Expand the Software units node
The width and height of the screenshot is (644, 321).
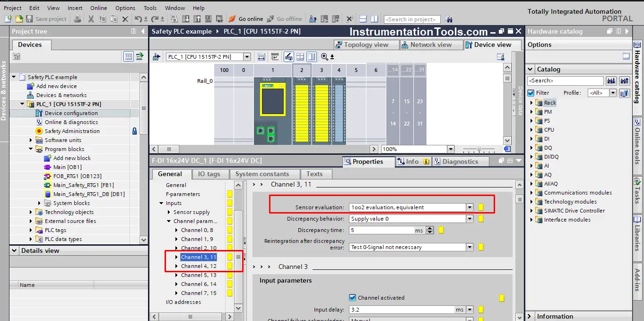click(31, 140)
